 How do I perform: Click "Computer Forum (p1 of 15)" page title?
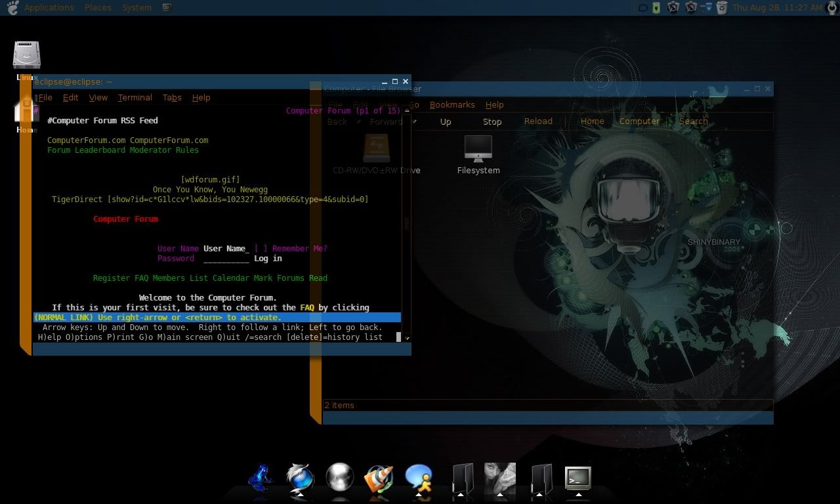pos(343,111)
